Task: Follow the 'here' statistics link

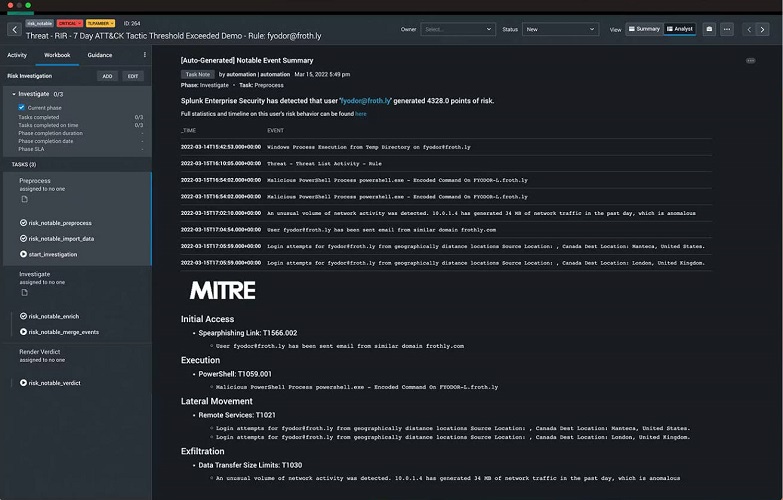Action: (x=361, y=114)
